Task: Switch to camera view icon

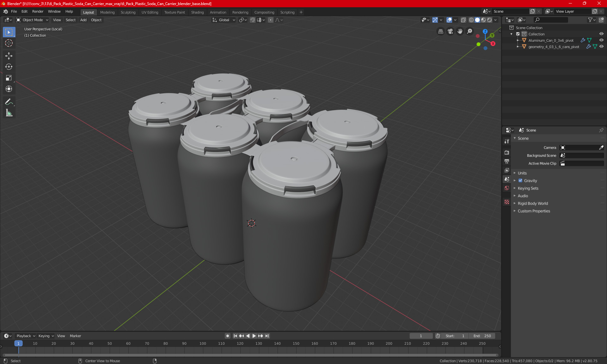Action: click(450, 31)
